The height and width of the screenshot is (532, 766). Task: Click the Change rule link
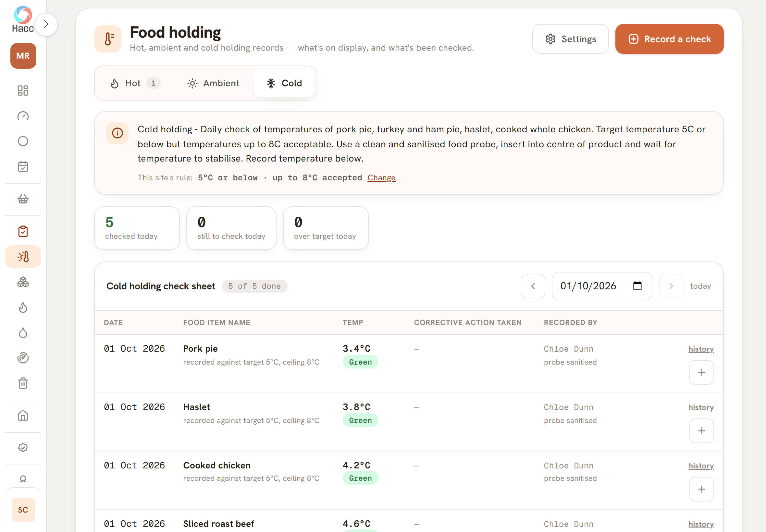coord(381,178)
